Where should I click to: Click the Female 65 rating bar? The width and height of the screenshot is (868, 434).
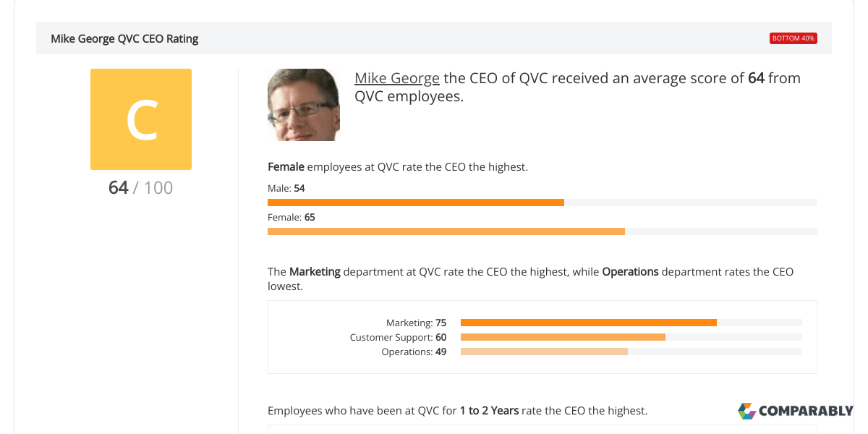point(542,231)
